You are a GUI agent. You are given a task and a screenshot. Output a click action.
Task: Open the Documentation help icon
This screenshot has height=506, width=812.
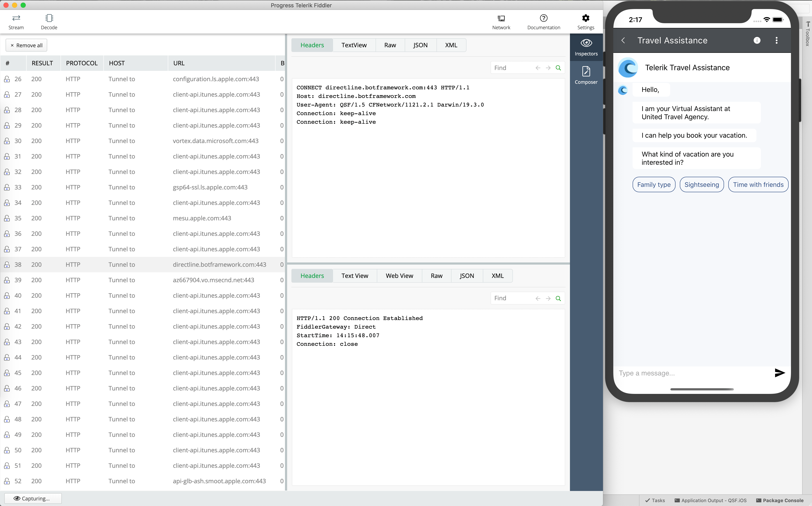pos(544,18)
